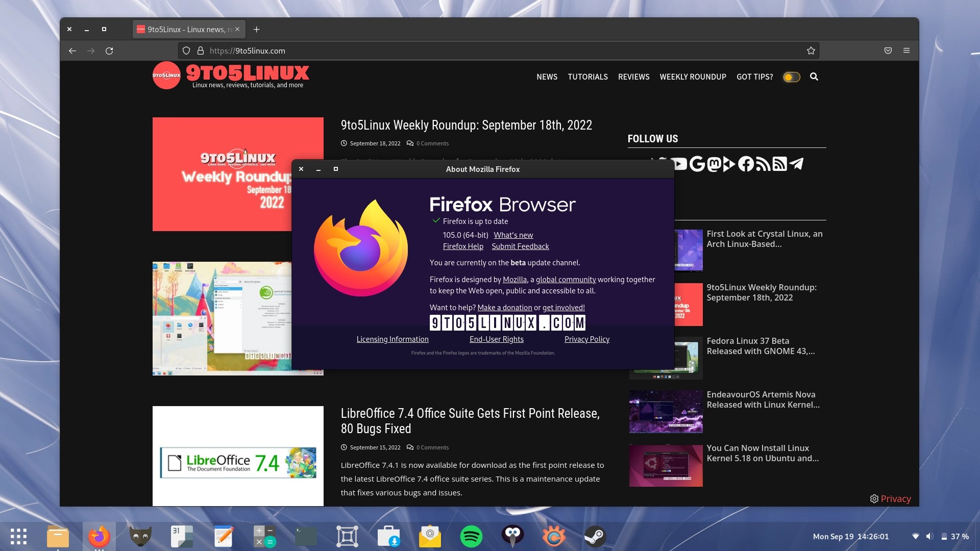
Task: Open the 9to5Linux Facebook page icon
Action: point(746,164)
